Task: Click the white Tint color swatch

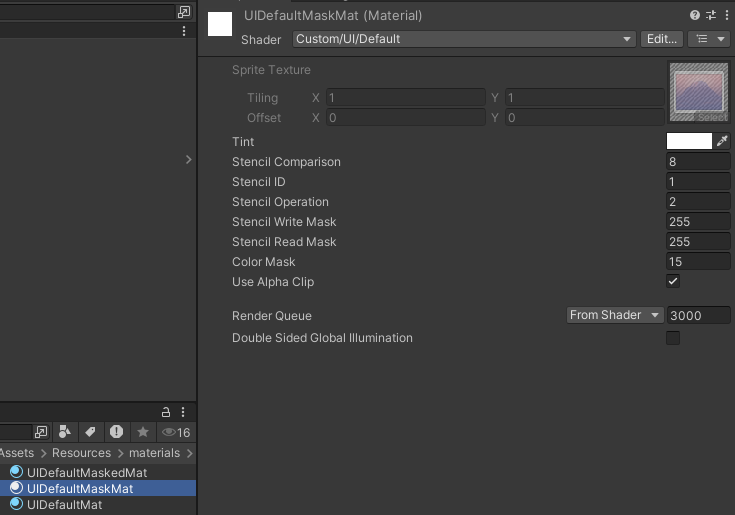Action: click(x=689, y=142)
